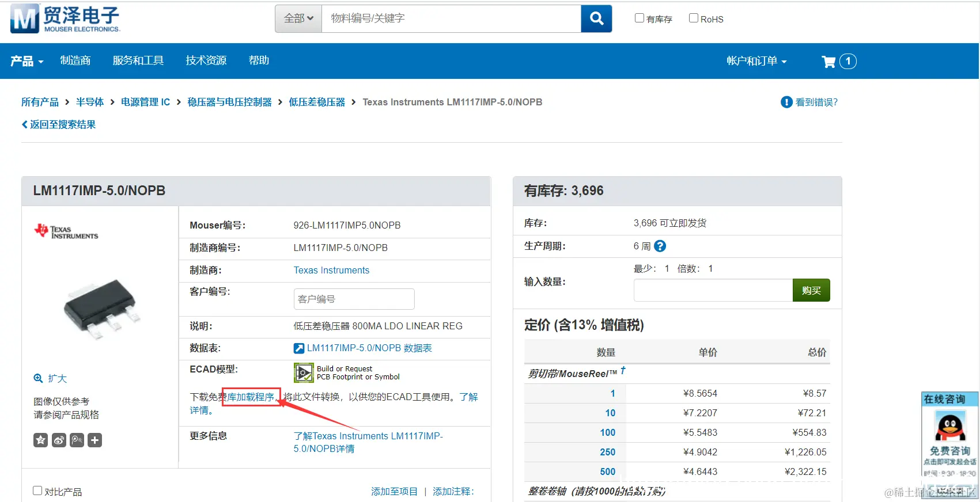Click Mouser number 926-LM1117IMP5.0NOPB text
This screenshot has width=980, height=502.
[347, 225]
